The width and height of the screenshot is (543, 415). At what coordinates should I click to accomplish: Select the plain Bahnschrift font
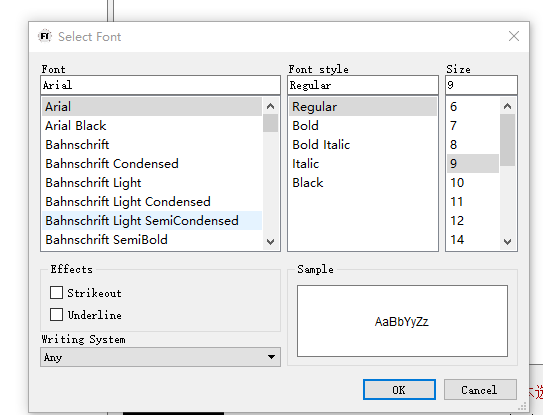point(152,145)
